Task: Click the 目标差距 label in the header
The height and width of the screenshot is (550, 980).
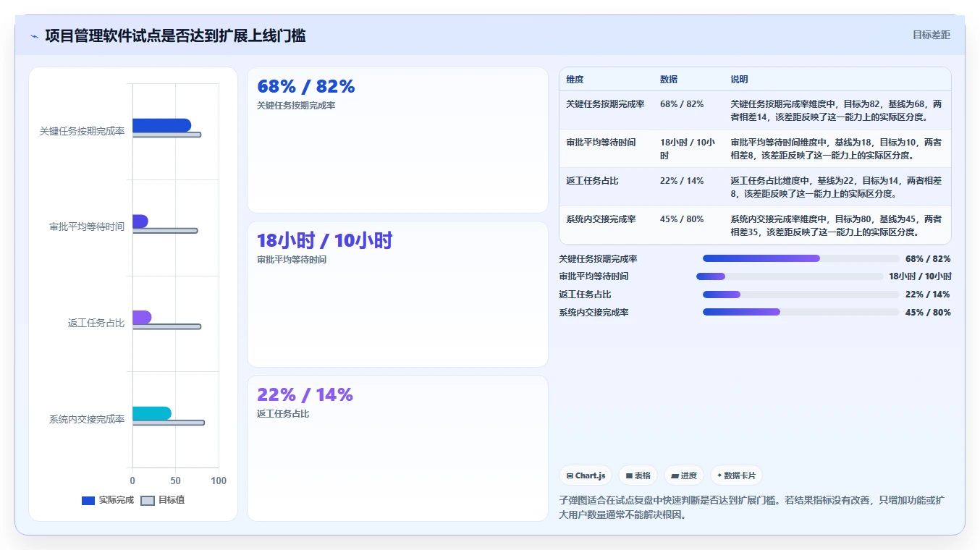Action: [931, 35]
